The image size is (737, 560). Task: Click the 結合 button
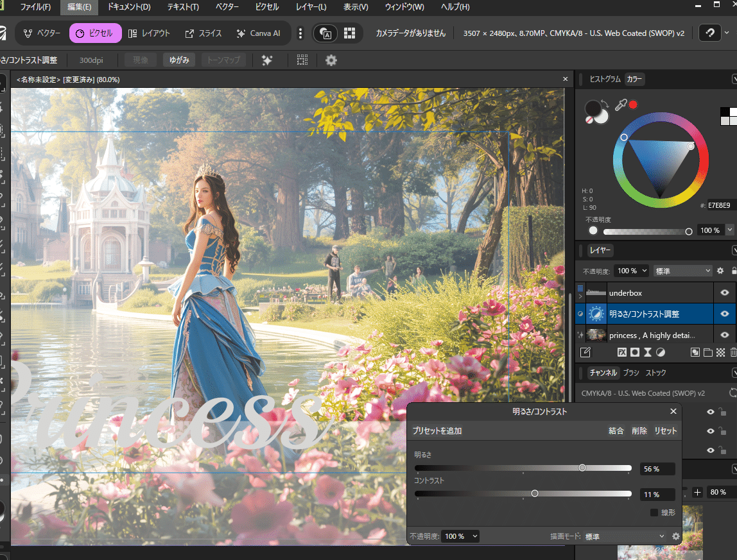click(x=616, y=431)
